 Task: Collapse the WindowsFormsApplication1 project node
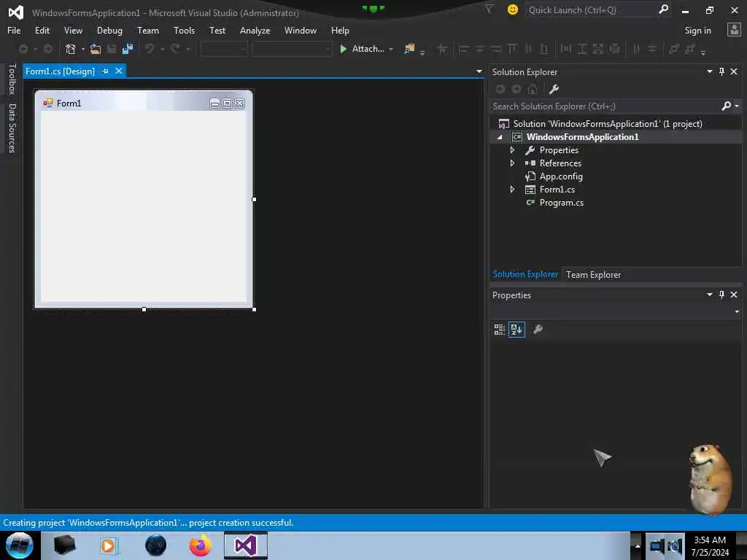point(500,137)
